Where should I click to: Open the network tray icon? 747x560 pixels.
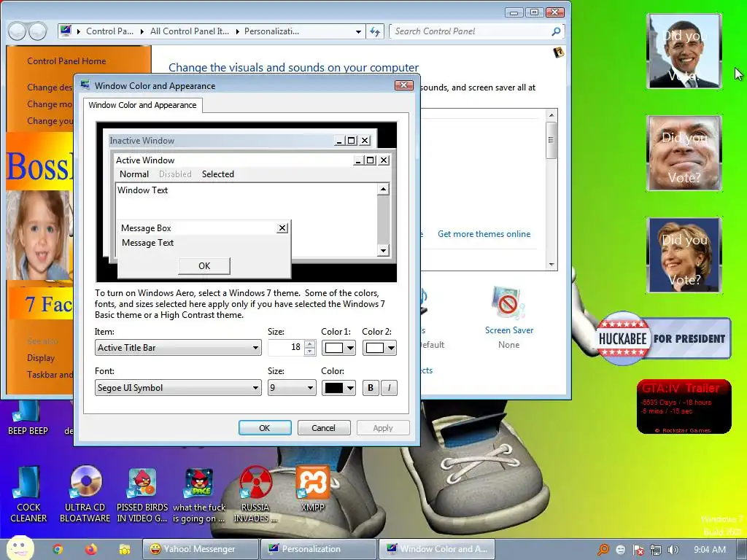click(x=656, y=550)
